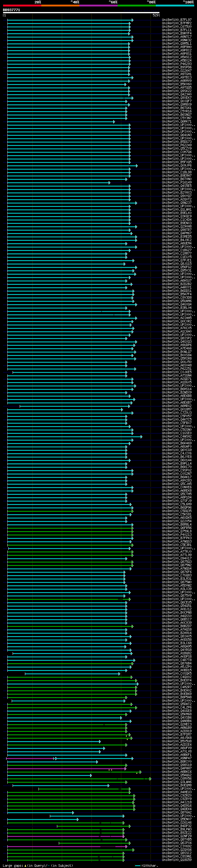Click the white query sequence bar
197x868 pixels.
(81, 13)
